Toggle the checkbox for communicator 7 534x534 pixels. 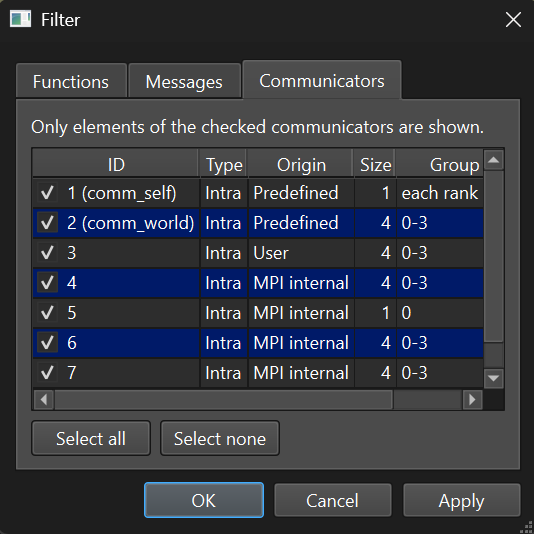(47, 373)
